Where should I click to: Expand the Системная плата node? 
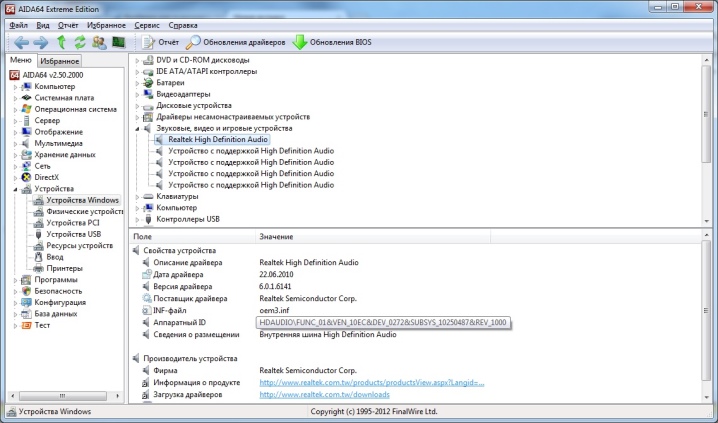click(x=15, y=98)
